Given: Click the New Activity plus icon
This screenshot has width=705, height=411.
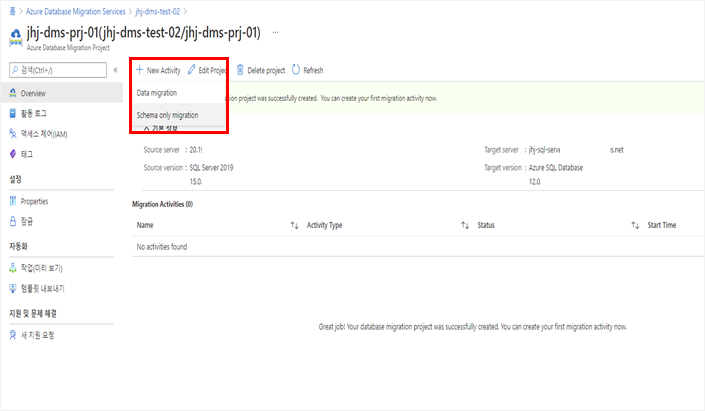Looking at the screenshot, I should click(x=139, y=70).
